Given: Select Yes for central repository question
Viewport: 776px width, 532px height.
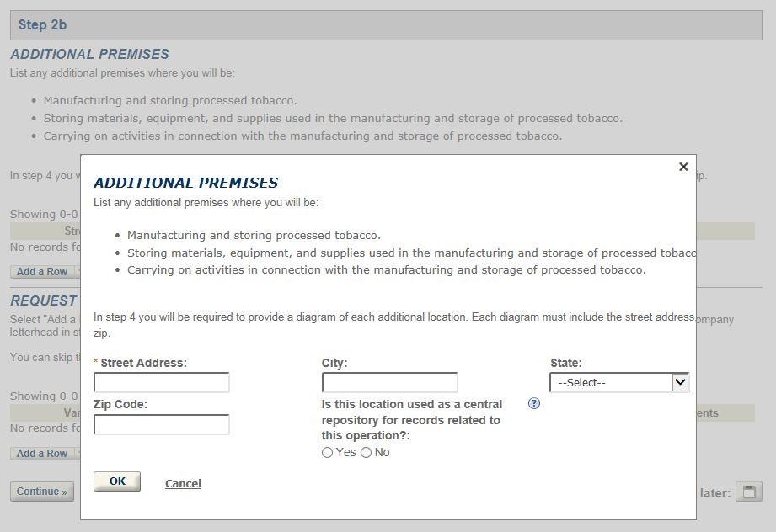Looking at the screenshot, I should coord(328,453).
